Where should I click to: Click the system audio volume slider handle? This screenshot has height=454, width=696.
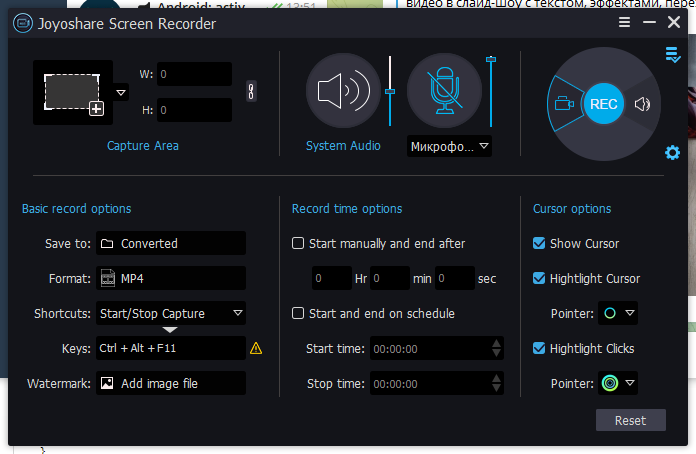click(x=390, y=91)
